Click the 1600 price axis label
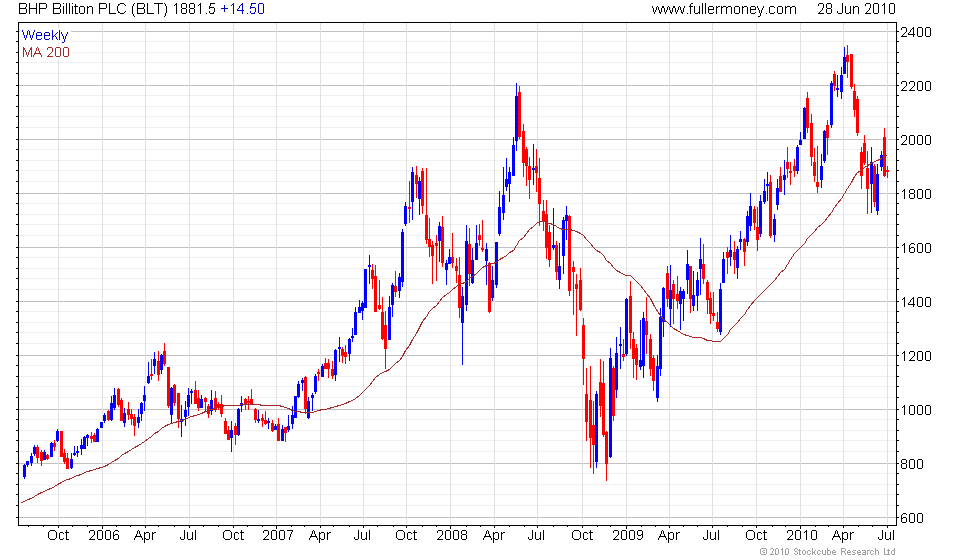 [916, 248]
